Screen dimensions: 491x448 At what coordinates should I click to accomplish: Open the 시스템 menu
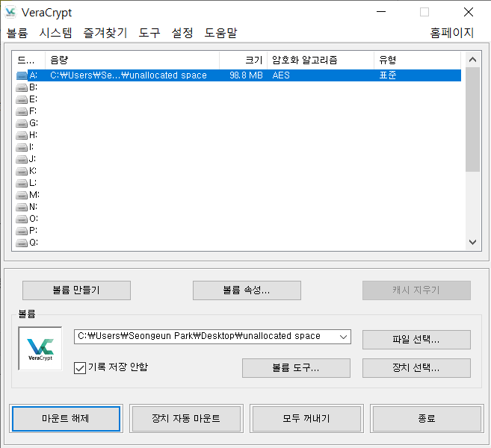tap(56, 33)
